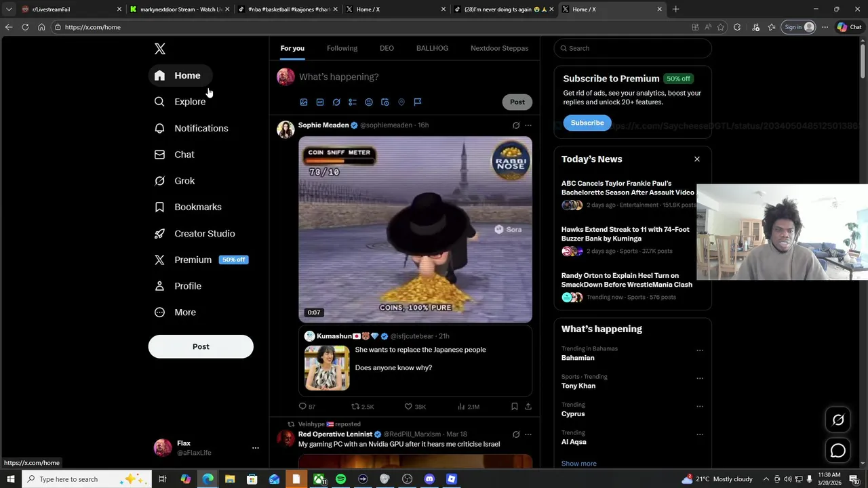Schedule post icon in composer
Screen dimensions: 868x488
pos(385,102)
